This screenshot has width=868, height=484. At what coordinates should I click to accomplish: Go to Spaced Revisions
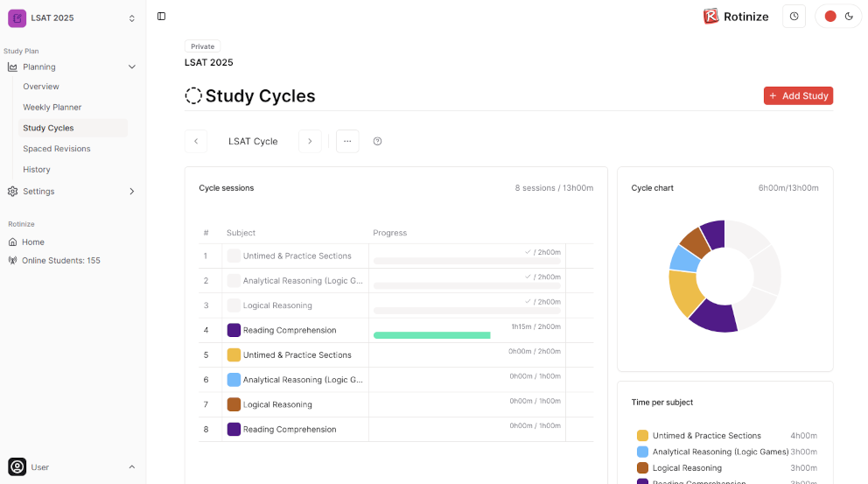(x=57, y=149)
